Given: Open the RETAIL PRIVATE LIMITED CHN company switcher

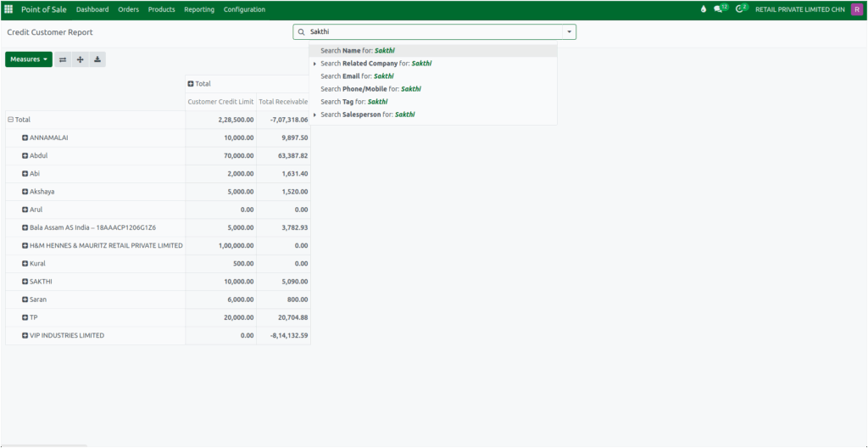Looking at the screenshot, I should tap(800, 9).
